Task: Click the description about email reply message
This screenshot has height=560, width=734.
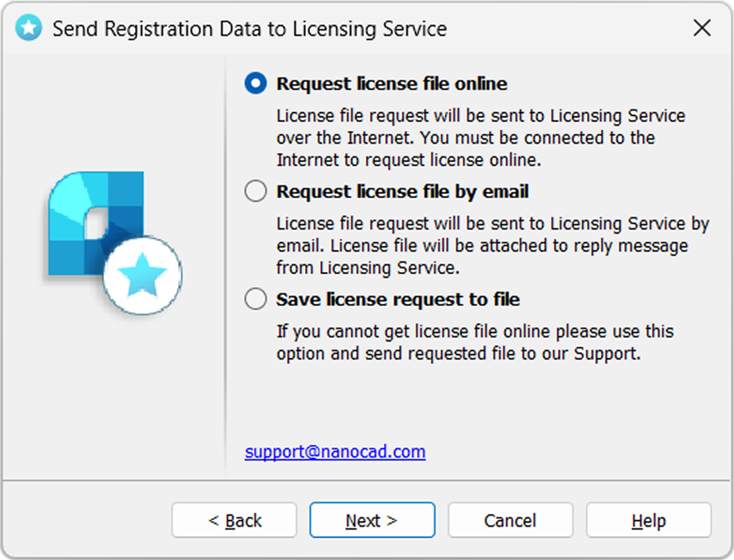Action: coord(492,246)
